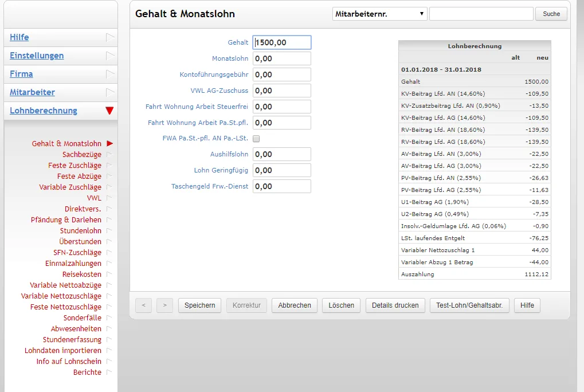Click the Speichern button
Image resolution: width=584 pixels, height=392 pixels.
point(199,305)
